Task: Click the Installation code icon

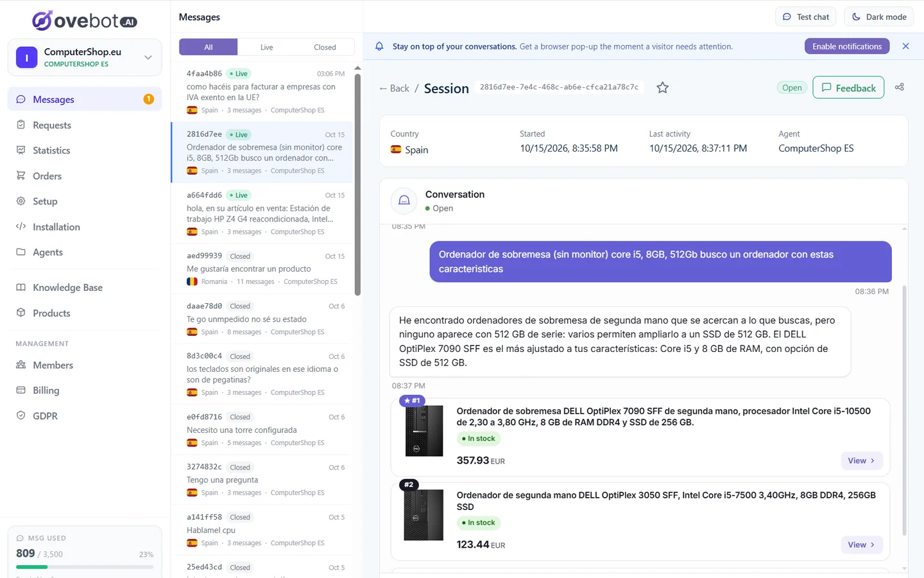Action: (21, 227)
